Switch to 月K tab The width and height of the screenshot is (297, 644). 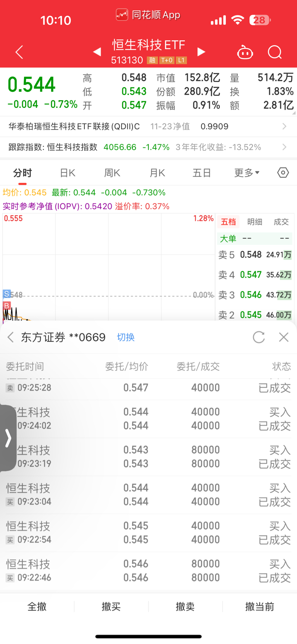pos(157,173)
